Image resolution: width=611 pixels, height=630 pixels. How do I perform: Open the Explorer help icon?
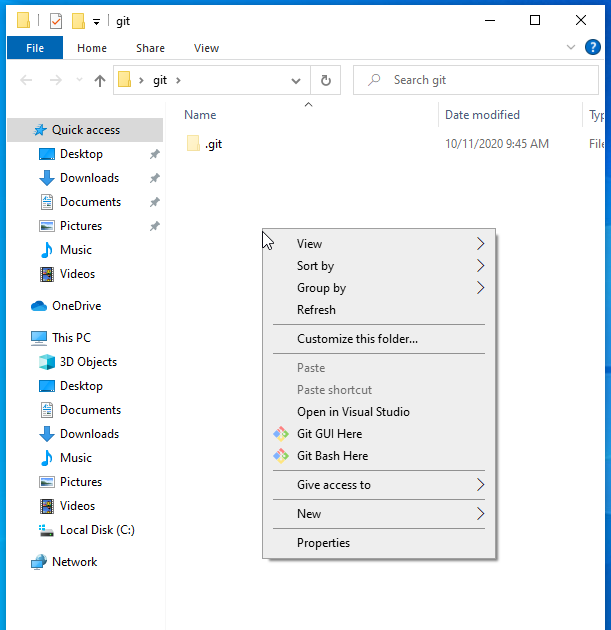pos(593,47)
